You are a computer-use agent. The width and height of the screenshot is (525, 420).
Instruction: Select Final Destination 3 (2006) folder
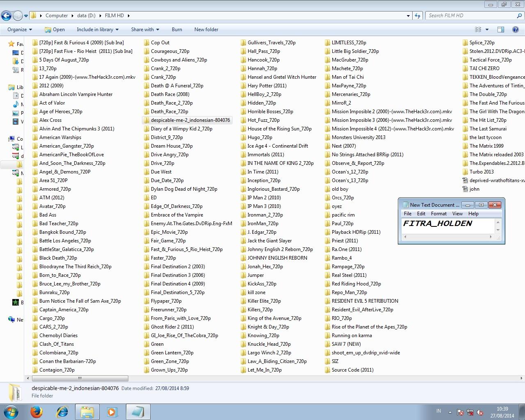174,275
